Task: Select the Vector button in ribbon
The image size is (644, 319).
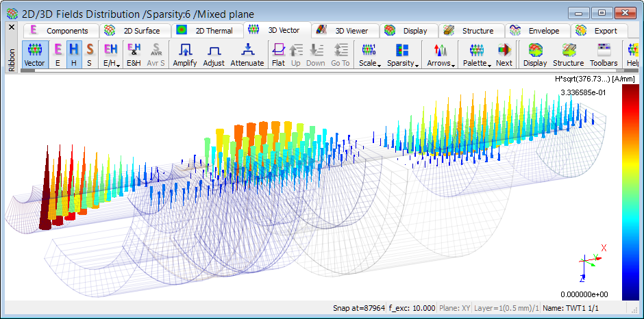Action: (35, 54)
